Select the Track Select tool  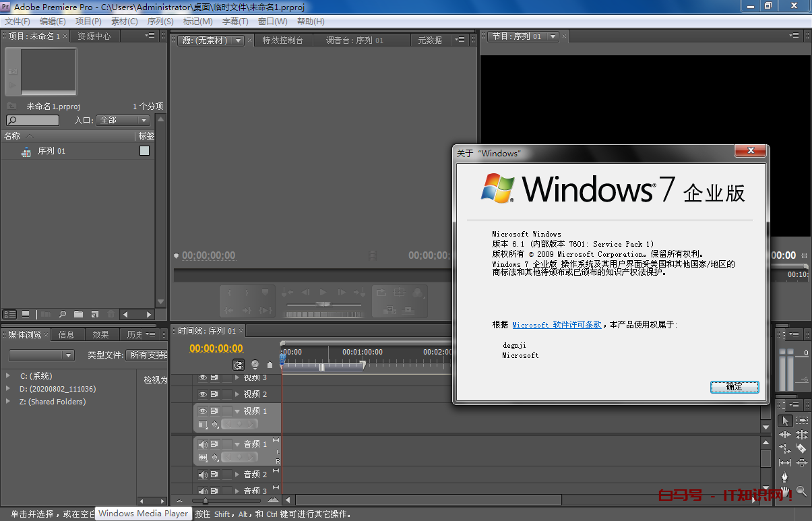coord(801,421)
